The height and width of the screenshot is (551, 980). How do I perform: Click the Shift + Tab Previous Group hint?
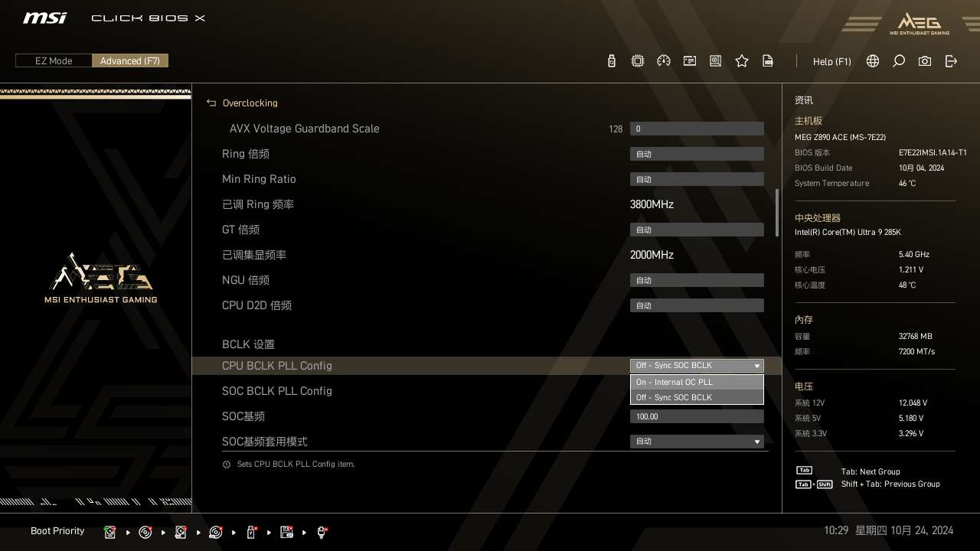click(890, 484)
